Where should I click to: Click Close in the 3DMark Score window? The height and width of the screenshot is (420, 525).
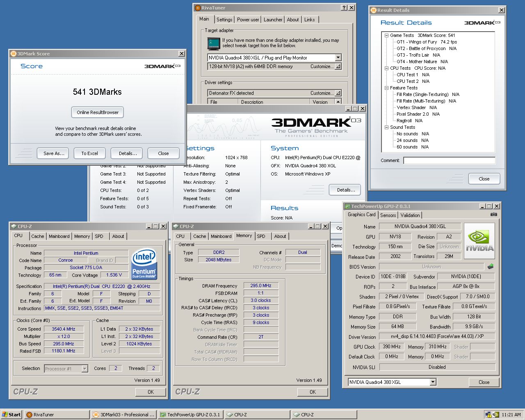pyautogui.click(x=163, y=153)
